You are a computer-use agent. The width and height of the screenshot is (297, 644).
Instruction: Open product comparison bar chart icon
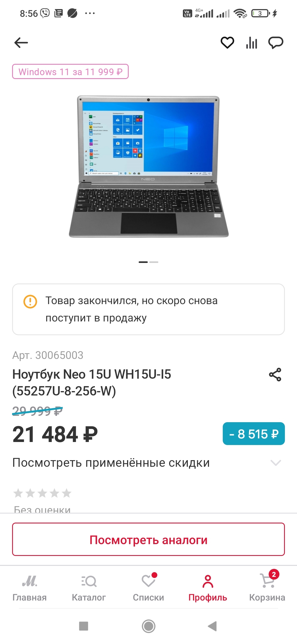pos(252,43)
